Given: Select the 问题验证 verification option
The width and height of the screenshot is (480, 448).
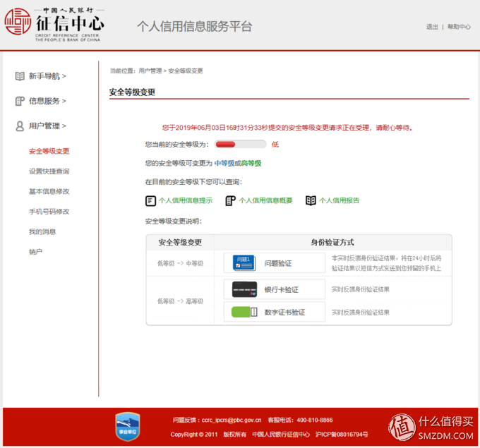Looking at the screenshot, I should (x=275, y=263).
